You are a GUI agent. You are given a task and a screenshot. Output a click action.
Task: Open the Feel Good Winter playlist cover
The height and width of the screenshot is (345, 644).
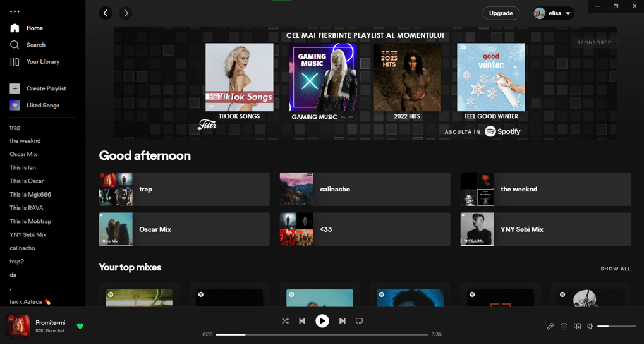click(x=490, y=77)
